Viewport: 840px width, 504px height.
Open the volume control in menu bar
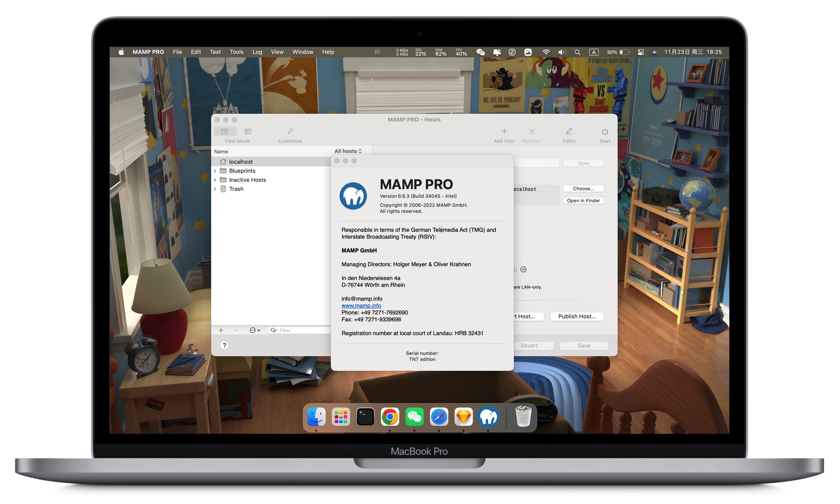click(x=562, y=52)
